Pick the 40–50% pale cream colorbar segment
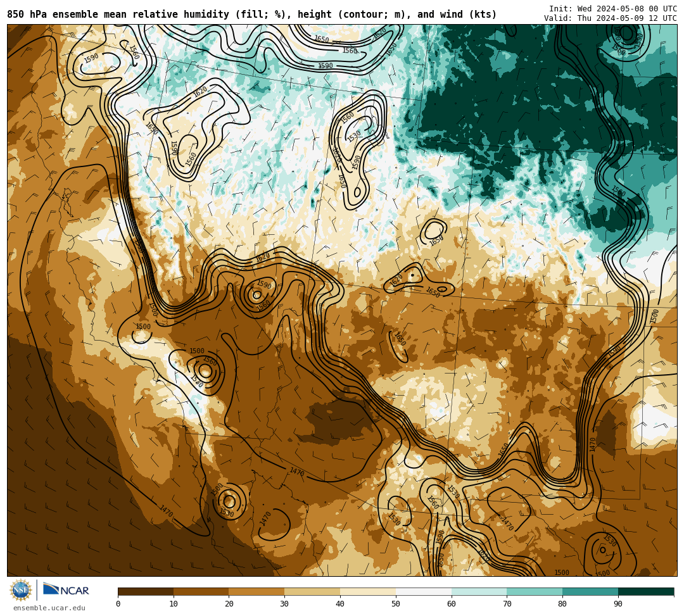The width and height of the screenshot is (684, 616). (x=368, y=591)
